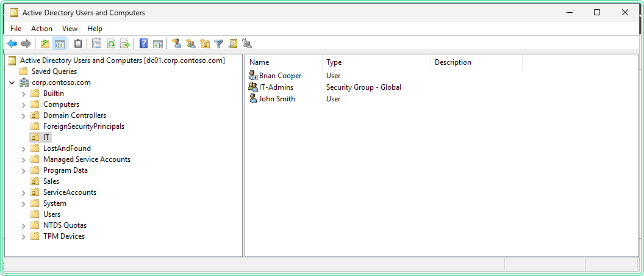Viewport: 644px width, 276px height.
Task: Click the Users container folder icon
Action: pyautogui.click(x=35, y=214)
